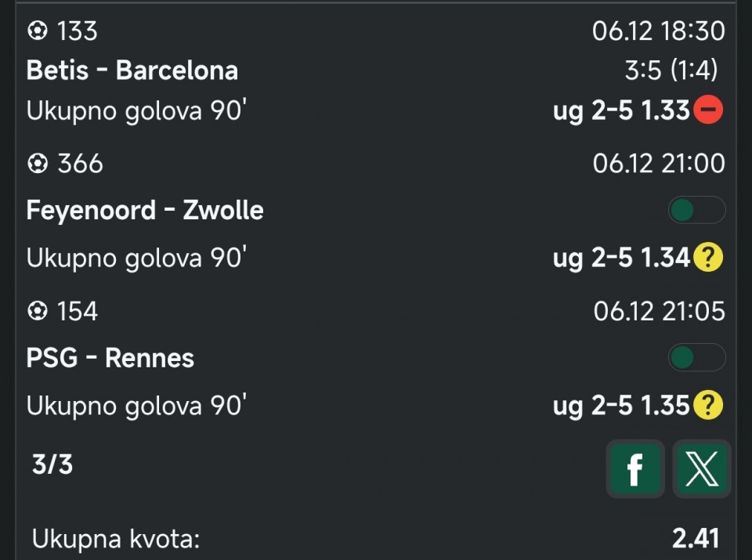The image size is (752, 560).
Task: Click the 3/3 selections counter
Action: 52,464
